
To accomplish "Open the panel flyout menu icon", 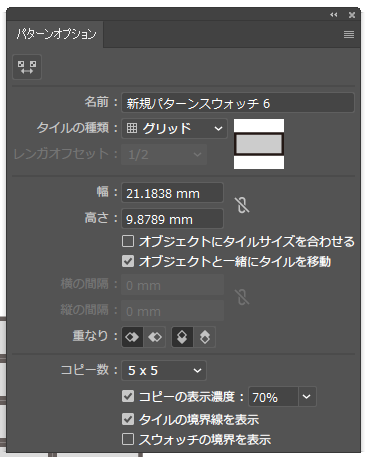I will (x=349, y=34).
